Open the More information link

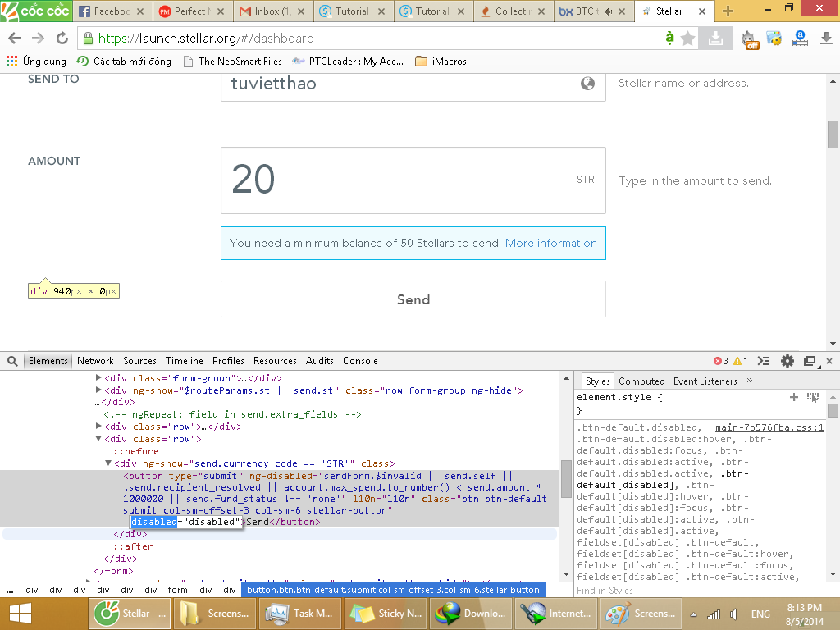pyautogui.click(x=550, y=243)
